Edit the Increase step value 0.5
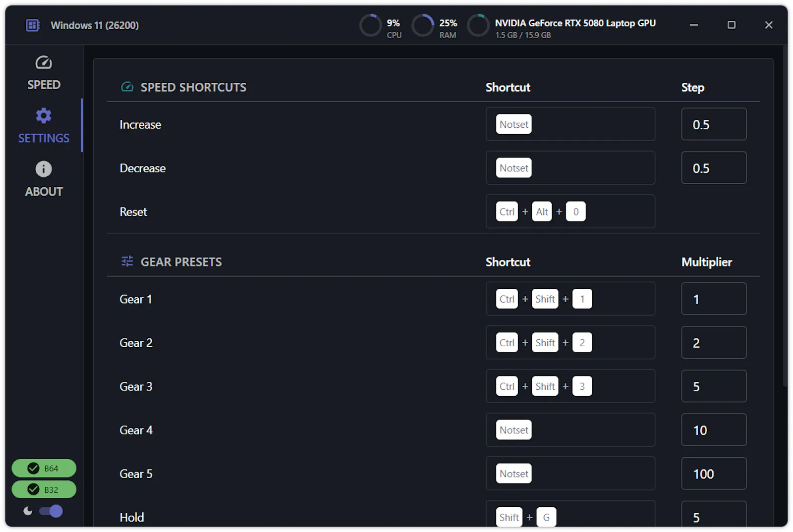The height and width of the screenshot is (532, 793). pyautogui.click(x=714, y=124)
